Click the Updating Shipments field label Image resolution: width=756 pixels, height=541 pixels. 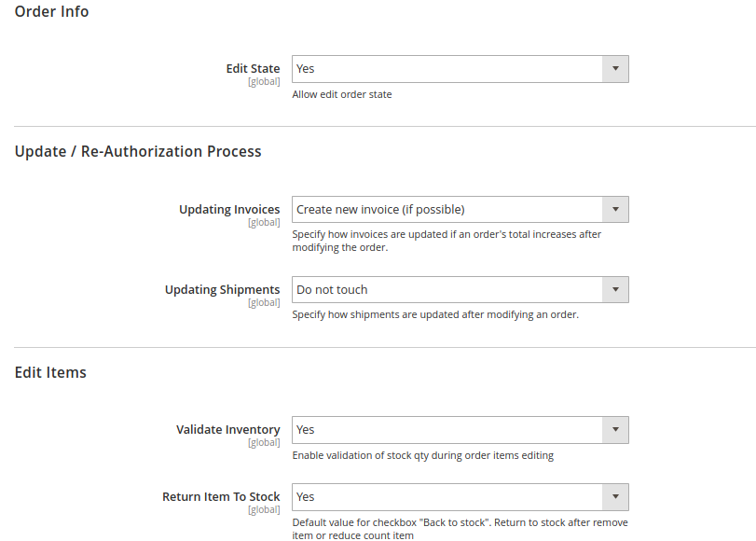222,289
